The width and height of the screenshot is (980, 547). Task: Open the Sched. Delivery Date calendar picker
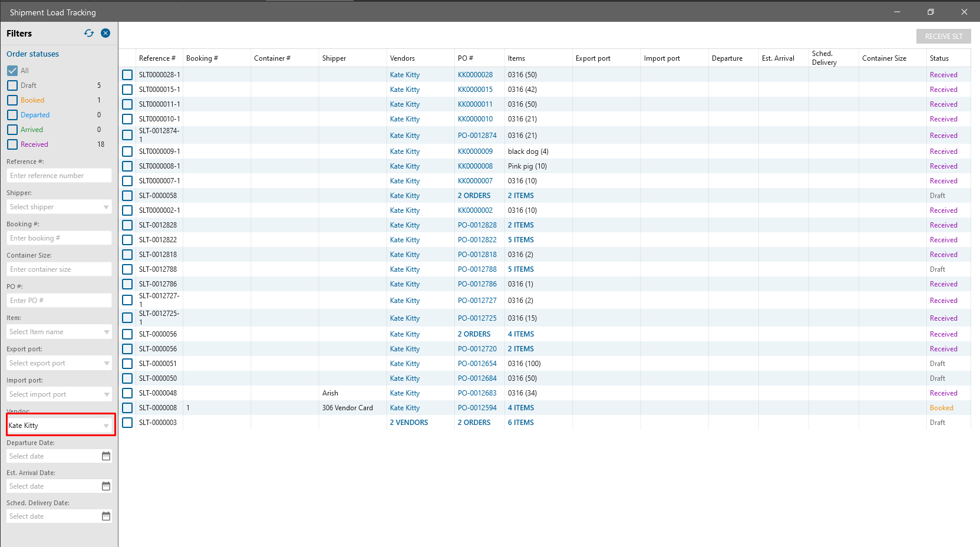(106, 516)
